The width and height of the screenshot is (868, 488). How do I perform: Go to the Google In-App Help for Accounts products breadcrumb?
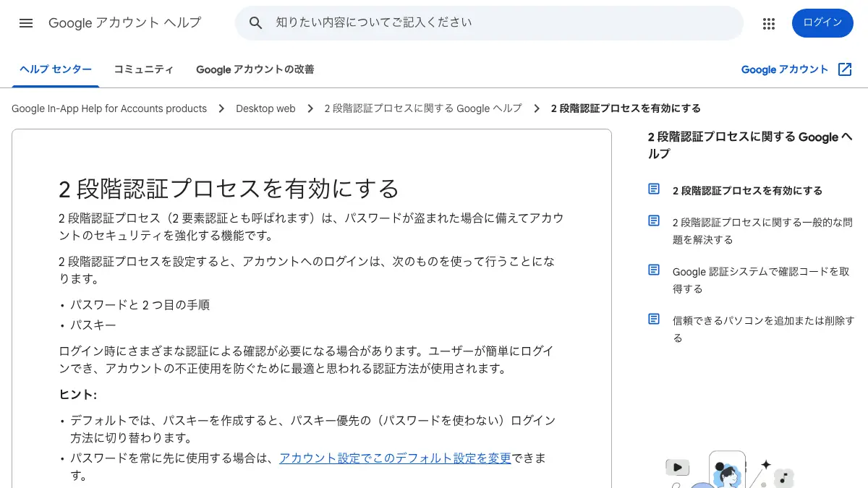pos(109,108)
